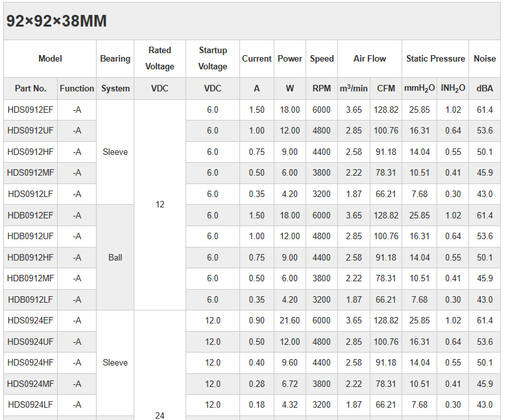Click the RPM unit subheader

322,89
